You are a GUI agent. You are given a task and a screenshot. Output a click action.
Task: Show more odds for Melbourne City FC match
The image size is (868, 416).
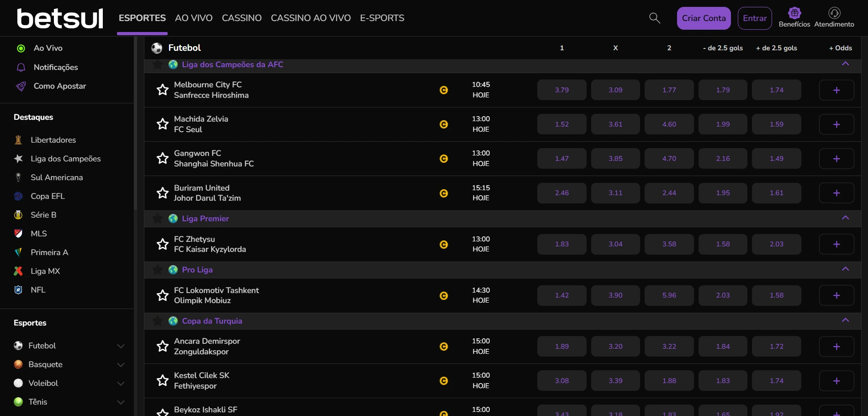pos(836,90)
